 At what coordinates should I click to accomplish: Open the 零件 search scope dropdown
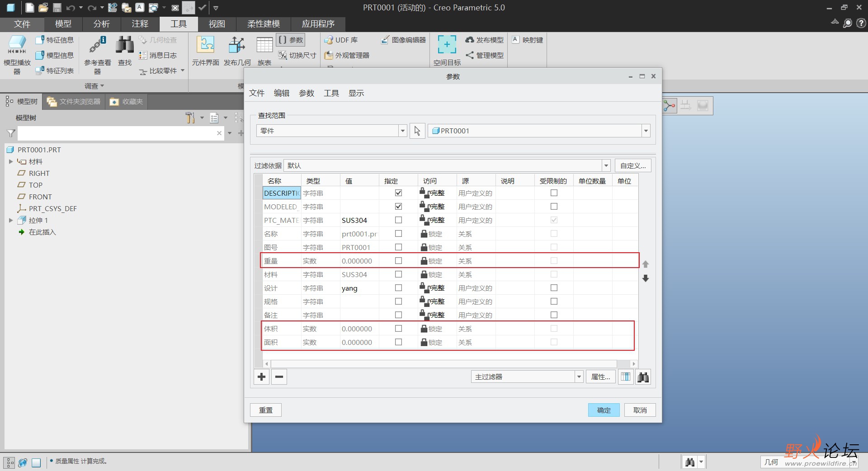pos(402,131)
